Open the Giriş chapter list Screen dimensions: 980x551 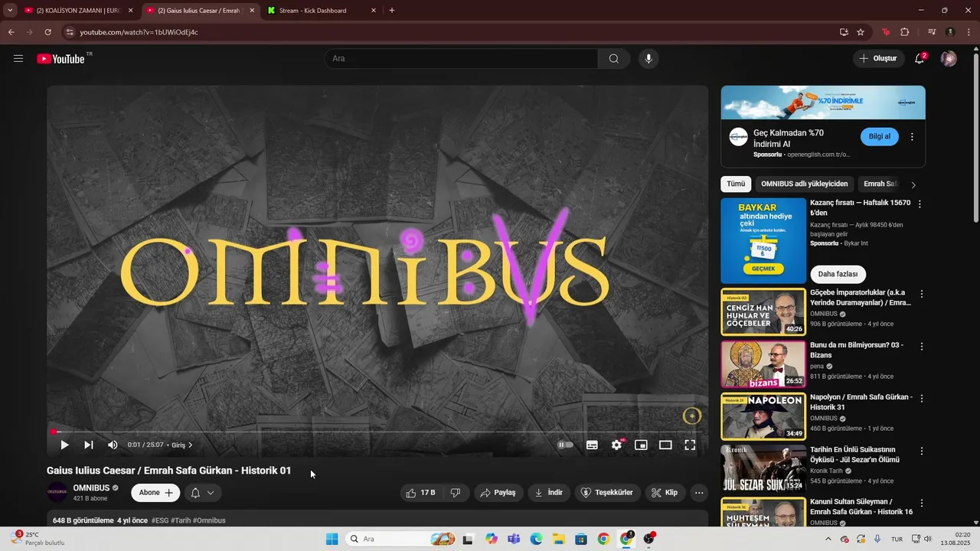[x=181, y=445]
